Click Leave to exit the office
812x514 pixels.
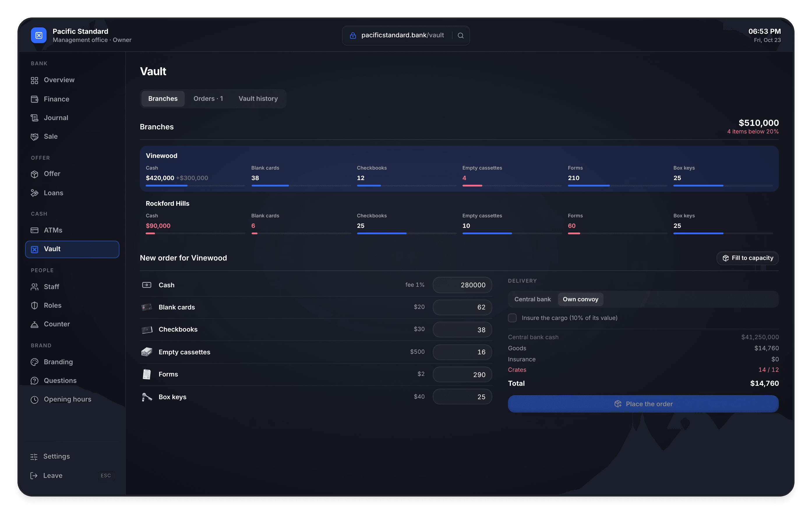pos(72,475)
